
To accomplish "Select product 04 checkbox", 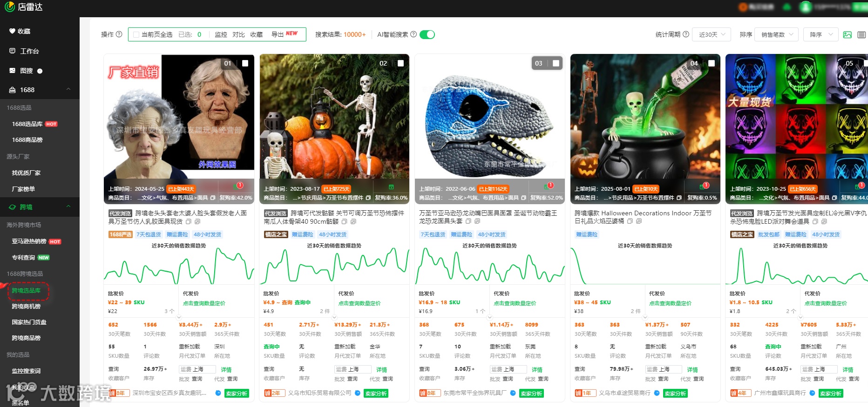I will click(x=712, y=63).
